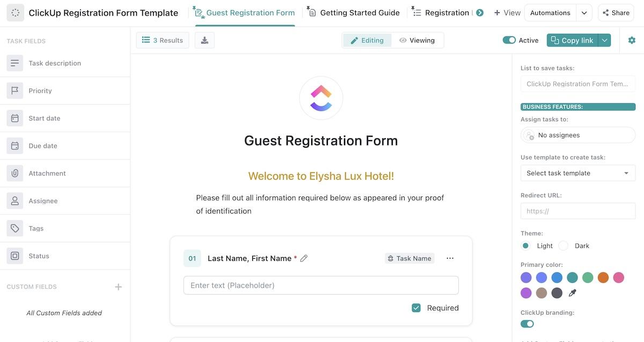
Task: Disable the ClickUp branding toggle
Action: click(x=527, y=324)
